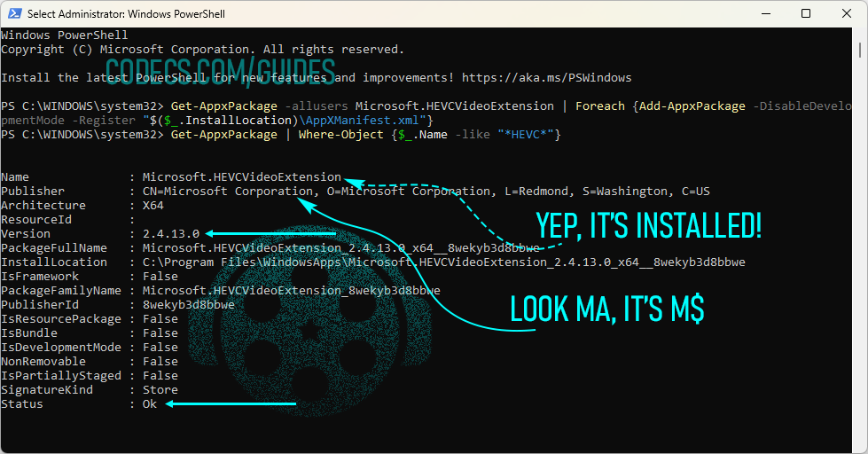Click the window title text 'Select Administrator: Windows PowerShell'
868x454 pixels.
(x=126, y=14)
